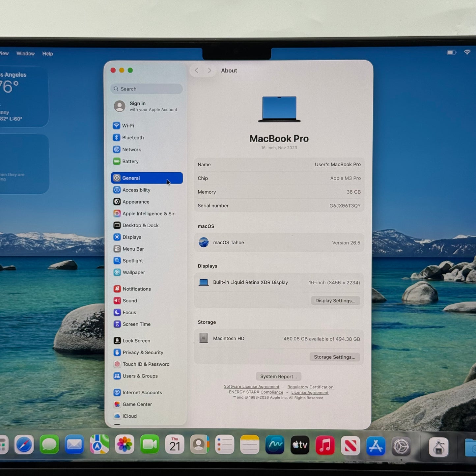Open Desktop & Dock settings

point(147,225)
